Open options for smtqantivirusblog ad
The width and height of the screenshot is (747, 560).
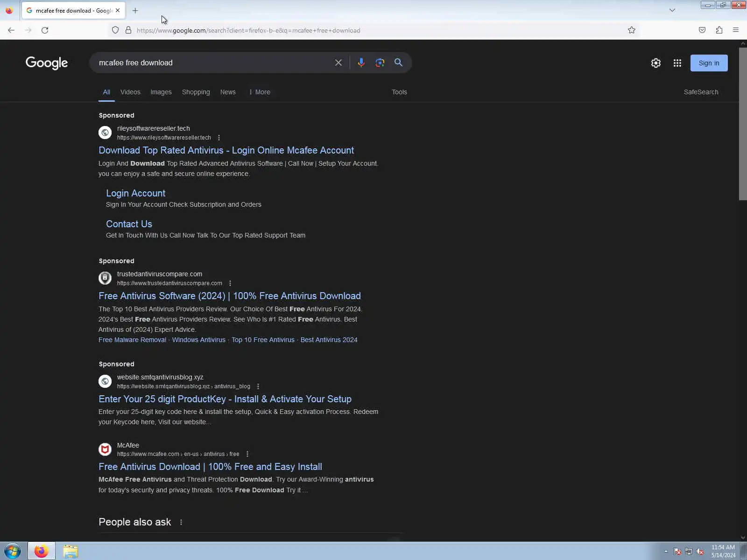click(x=258, y=386)
